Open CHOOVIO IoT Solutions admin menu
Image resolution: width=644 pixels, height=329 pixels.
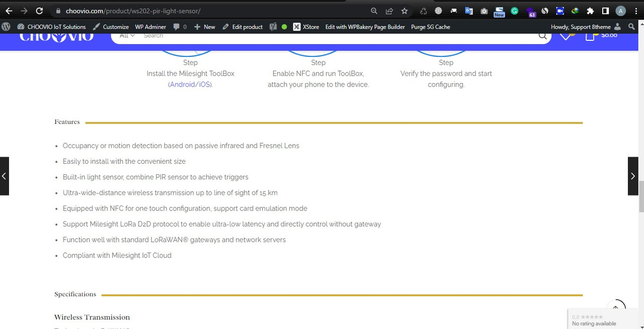(x=51, y=27)
